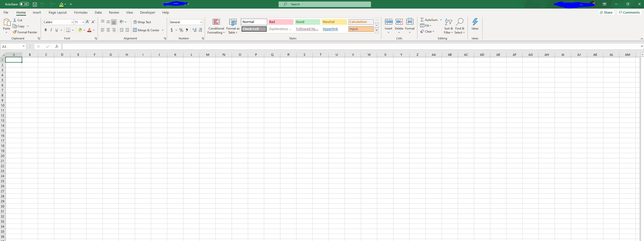Click the Cut scissors icon
This screenshot has height=241, width=644.
pos(15,20)
